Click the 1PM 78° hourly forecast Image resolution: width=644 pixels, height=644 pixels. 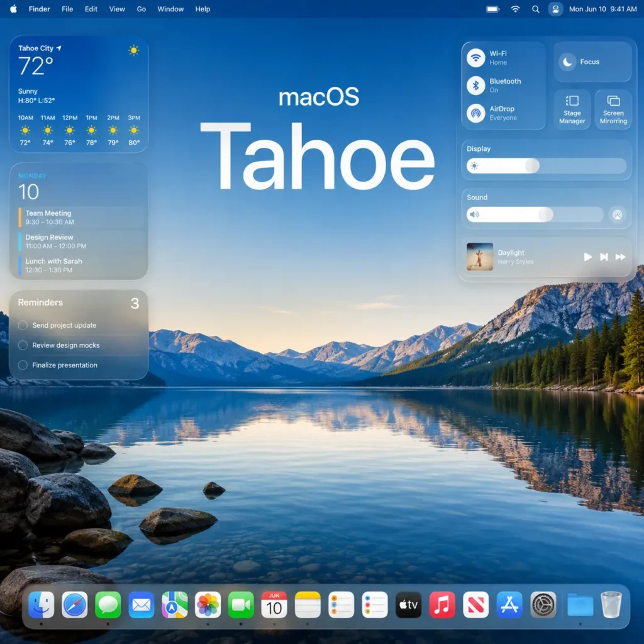(92, 130)
